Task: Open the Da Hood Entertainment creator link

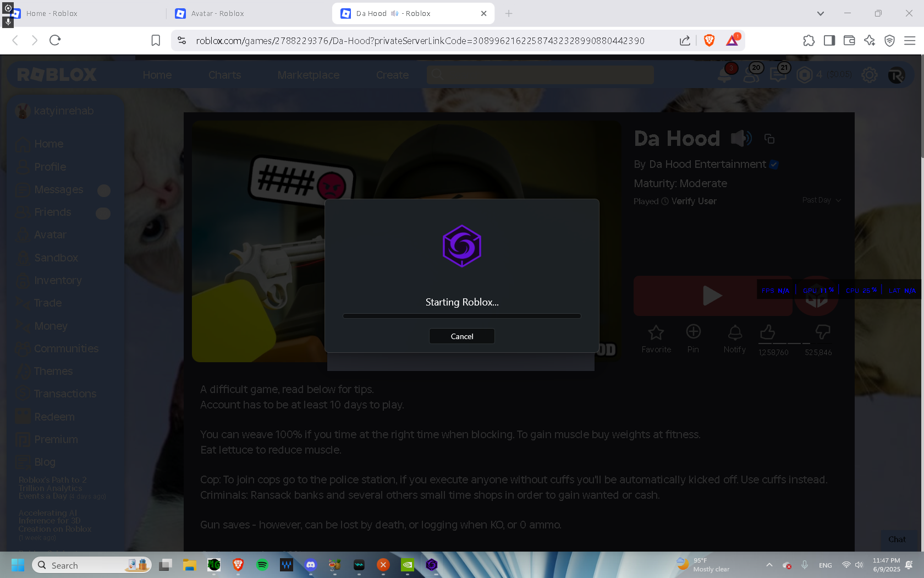Action: click(707, 164)
